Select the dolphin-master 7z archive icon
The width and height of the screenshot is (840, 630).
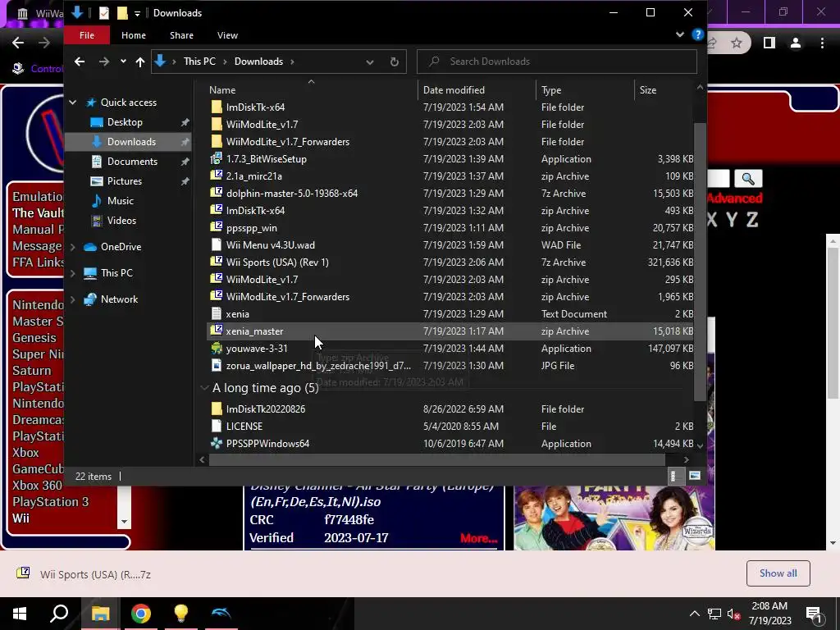[x=216, y=193]
